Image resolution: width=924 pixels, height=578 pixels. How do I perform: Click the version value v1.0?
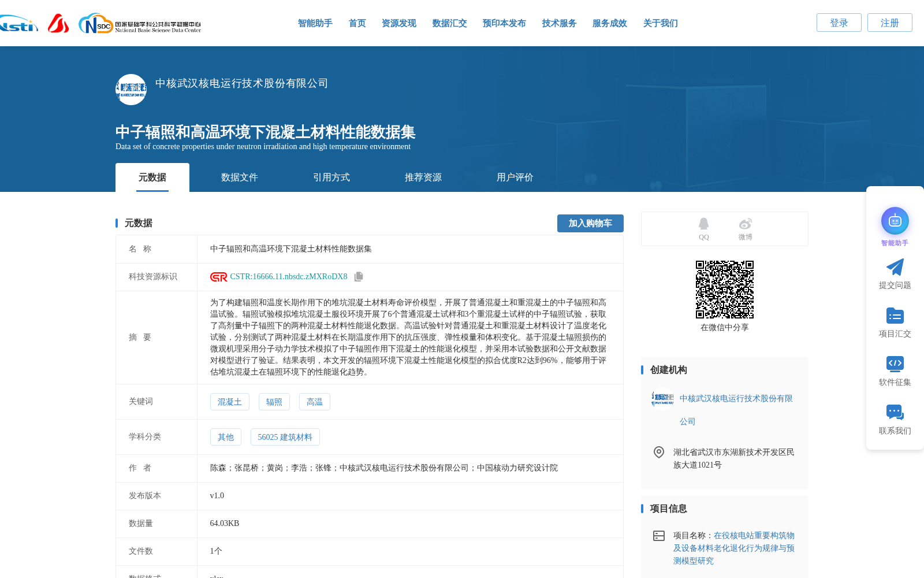pos(217,496)
